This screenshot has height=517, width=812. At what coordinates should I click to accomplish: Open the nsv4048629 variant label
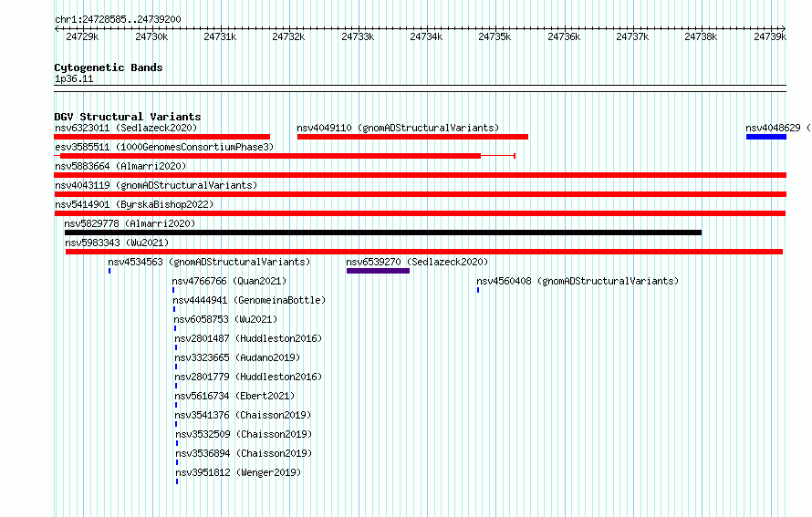pos(778,128)
